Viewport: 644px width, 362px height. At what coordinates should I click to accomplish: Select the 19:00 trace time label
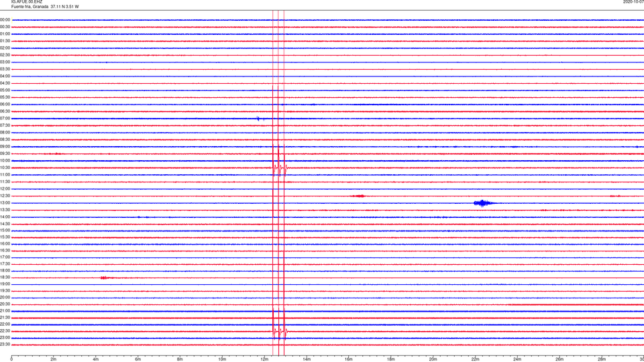pos(5,284)
